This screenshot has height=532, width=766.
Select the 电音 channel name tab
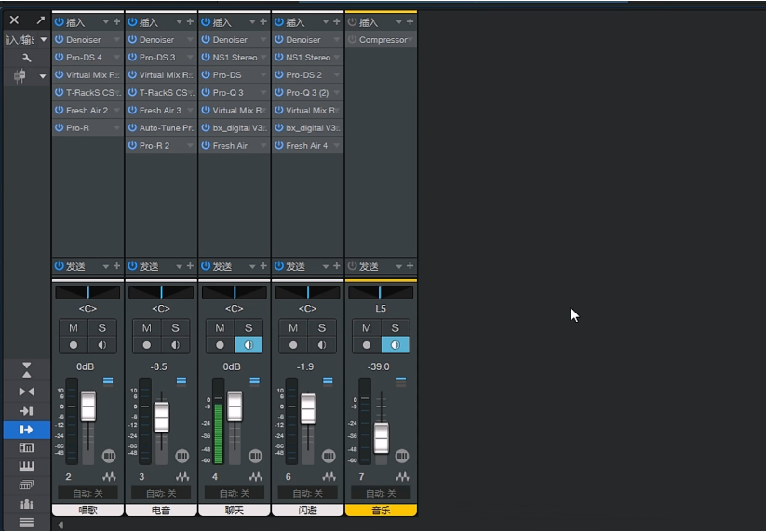click(x=161, y=511)
